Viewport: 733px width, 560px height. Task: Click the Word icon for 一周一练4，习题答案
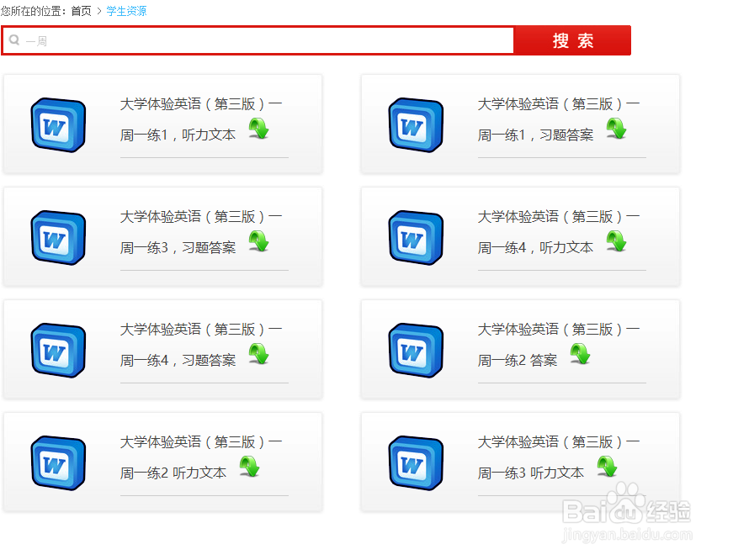click(58, 350)
